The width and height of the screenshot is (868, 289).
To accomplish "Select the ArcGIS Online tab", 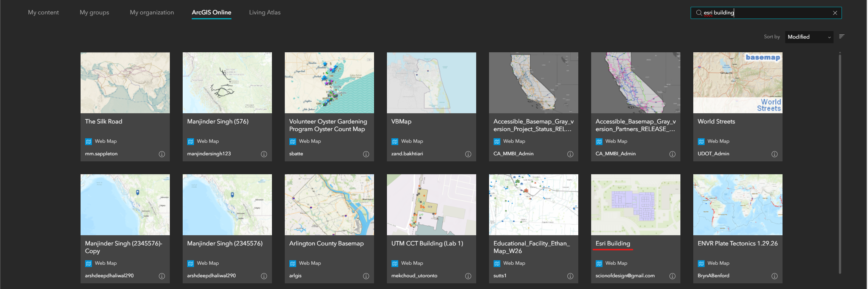I will click(211, 12).
